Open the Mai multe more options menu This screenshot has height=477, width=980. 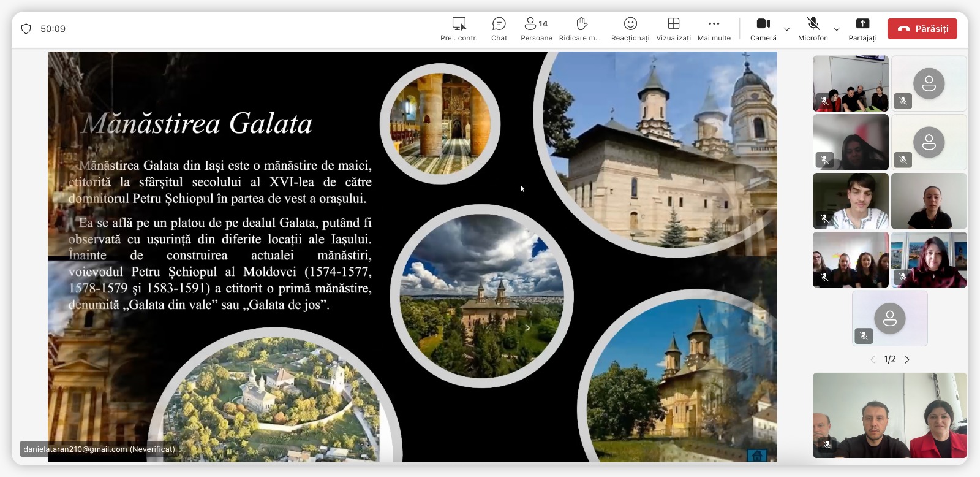click(714, 29)
